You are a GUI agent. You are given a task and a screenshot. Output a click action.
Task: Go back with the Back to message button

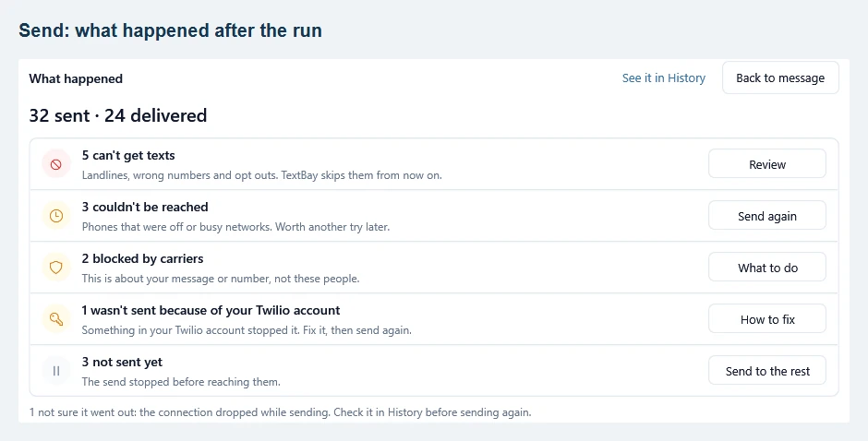(x=780, y=78)
